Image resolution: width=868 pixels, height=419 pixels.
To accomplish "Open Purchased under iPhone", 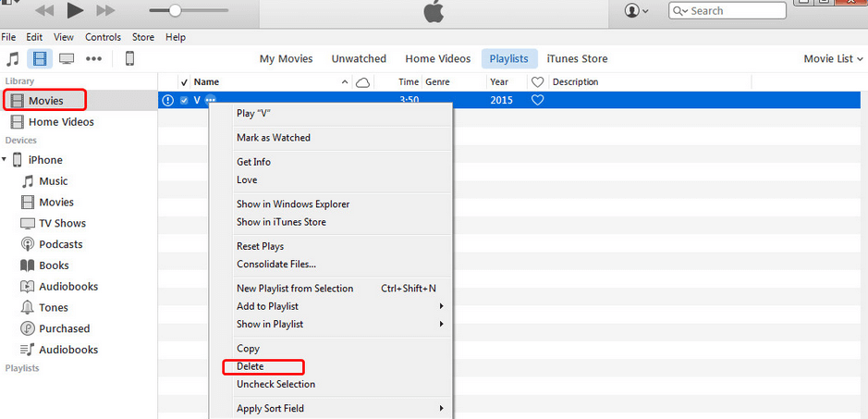I will (55, 328).
